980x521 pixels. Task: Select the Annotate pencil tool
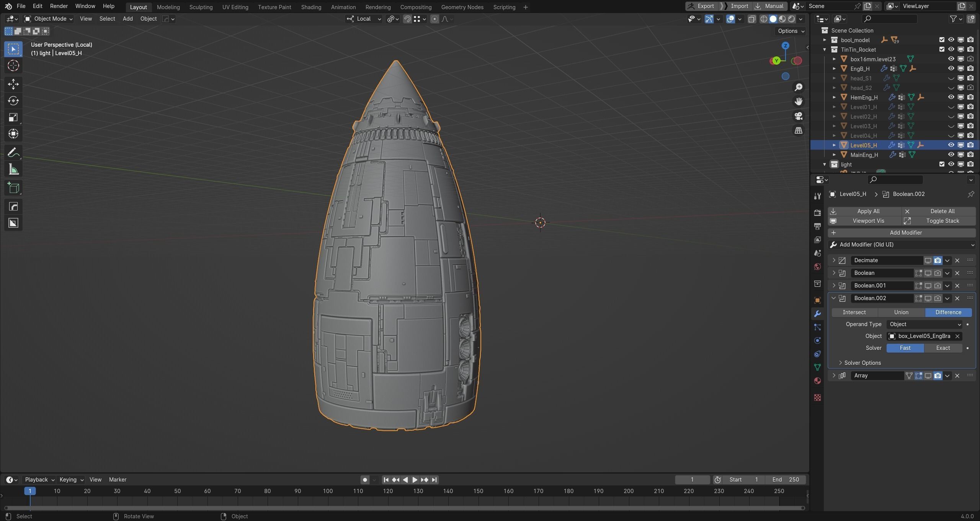(13, 153)
